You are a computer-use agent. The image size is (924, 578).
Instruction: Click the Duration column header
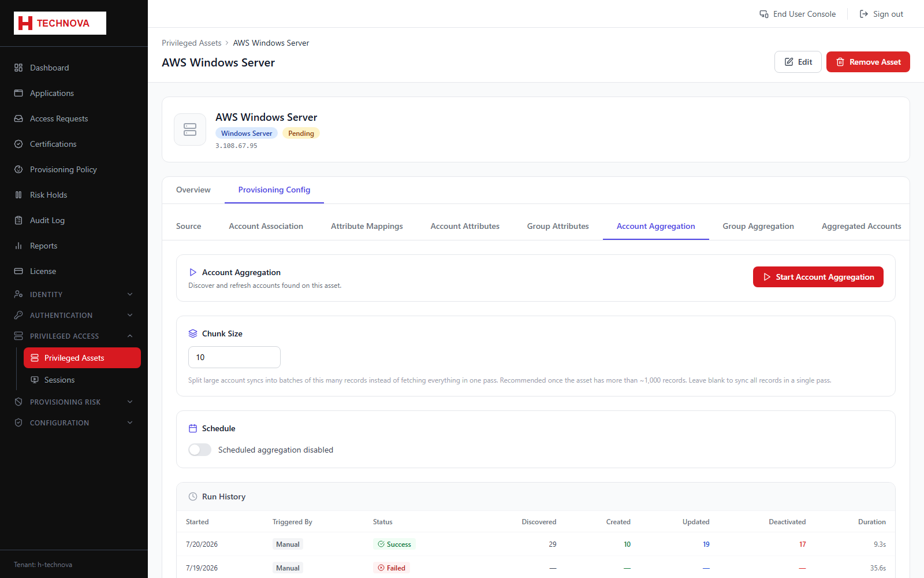pyautogui.click(x=872, y=522)
